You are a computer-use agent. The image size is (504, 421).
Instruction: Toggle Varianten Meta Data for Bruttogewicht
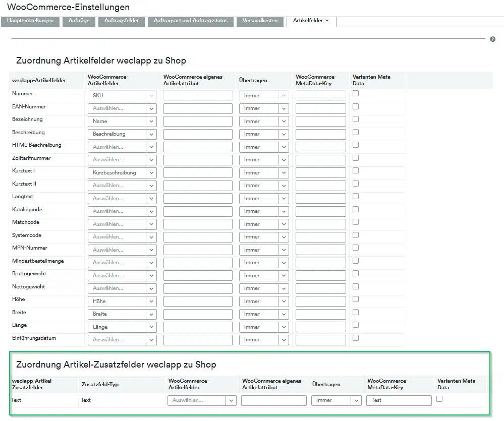pos(356,273)
